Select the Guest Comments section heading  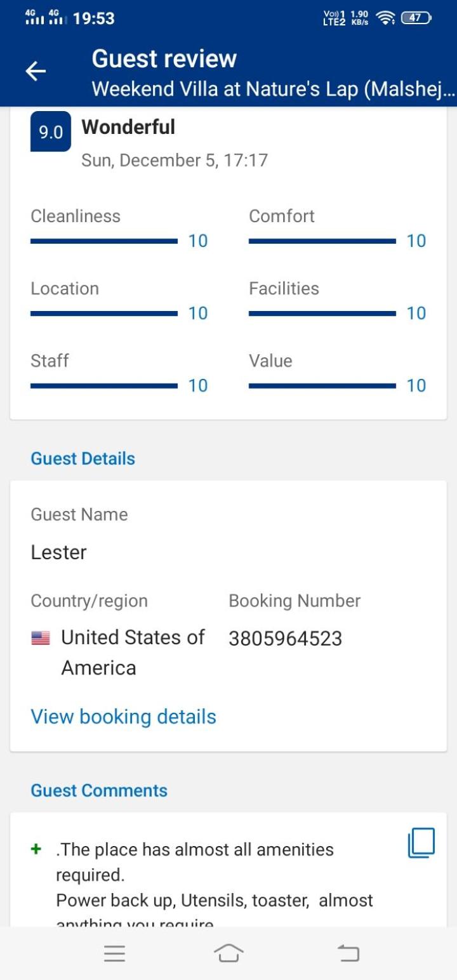(x=99, y=790)
